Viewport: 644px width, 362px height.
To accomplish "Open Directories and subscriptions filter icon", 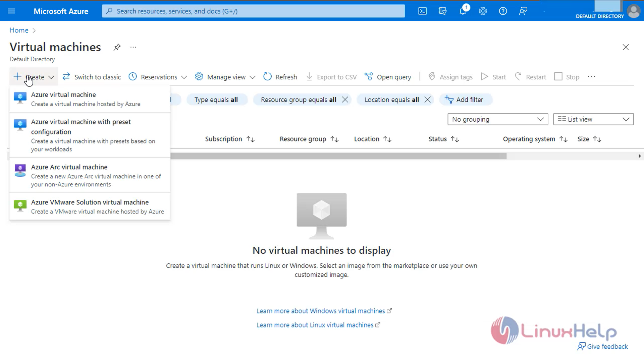I will coord(442,11).
